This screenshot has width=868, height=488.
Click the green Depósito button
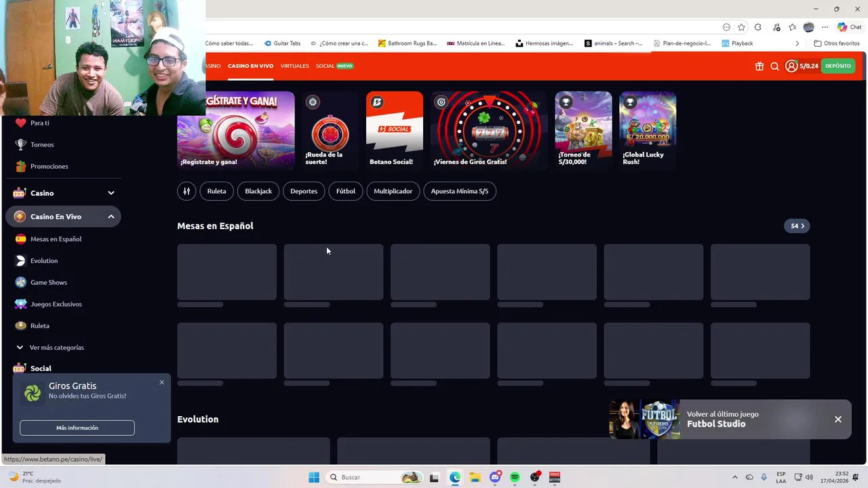pos(838,66)
